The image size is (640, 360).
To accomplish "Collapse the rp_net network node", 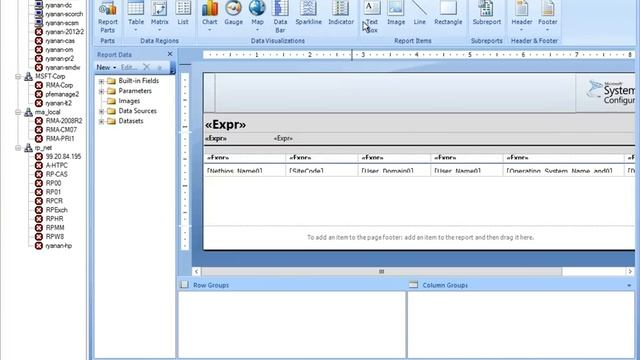I will point(18,148).
